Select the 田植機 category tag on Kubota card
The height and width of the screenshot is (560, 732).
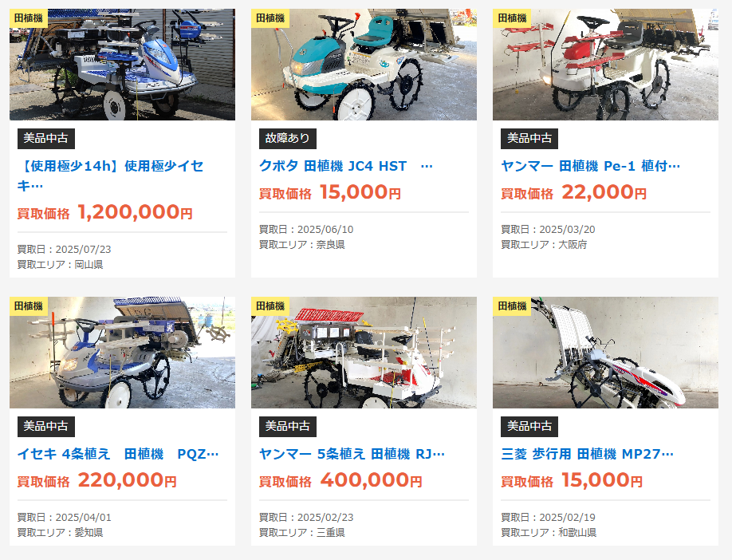click(x=270, y=18)
